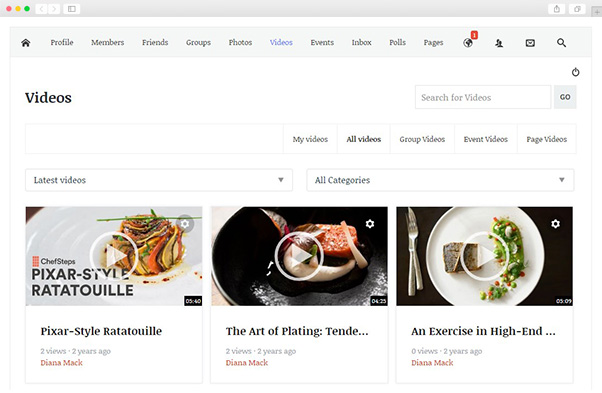
Task: Switch to the My videos tab
Action: tap(310, 139)
